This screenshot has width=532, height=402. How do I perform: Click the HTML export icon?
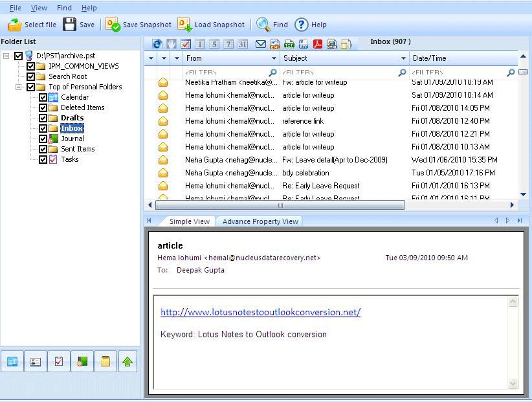tap(332, 44)
